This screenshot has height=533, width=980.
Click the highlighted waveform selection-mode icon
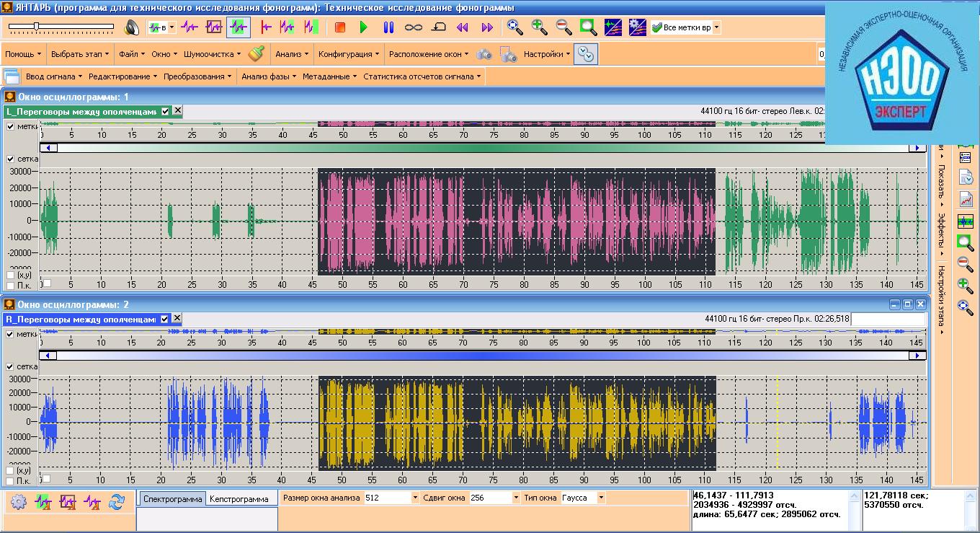(x=238, y=27)
